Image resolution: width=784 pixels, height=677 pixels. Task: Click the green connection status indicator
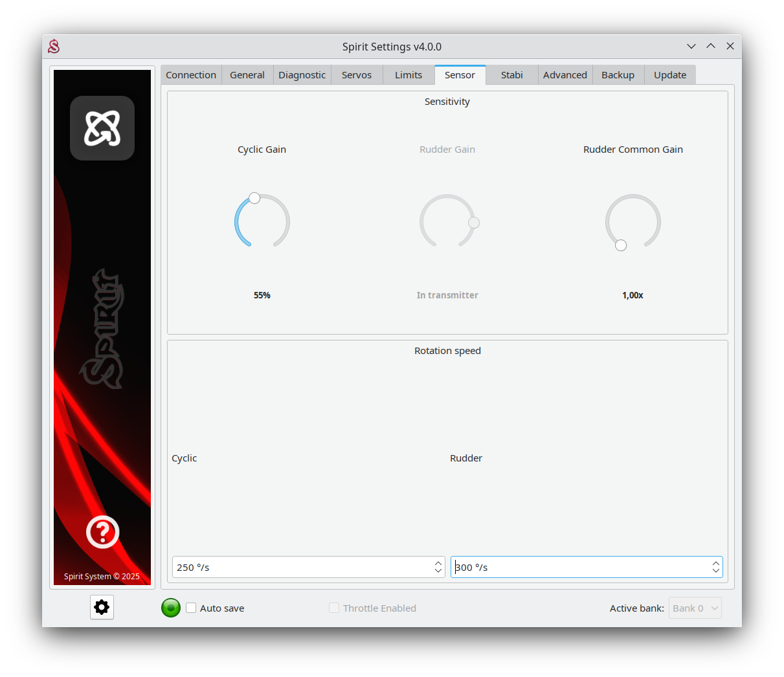171,608
